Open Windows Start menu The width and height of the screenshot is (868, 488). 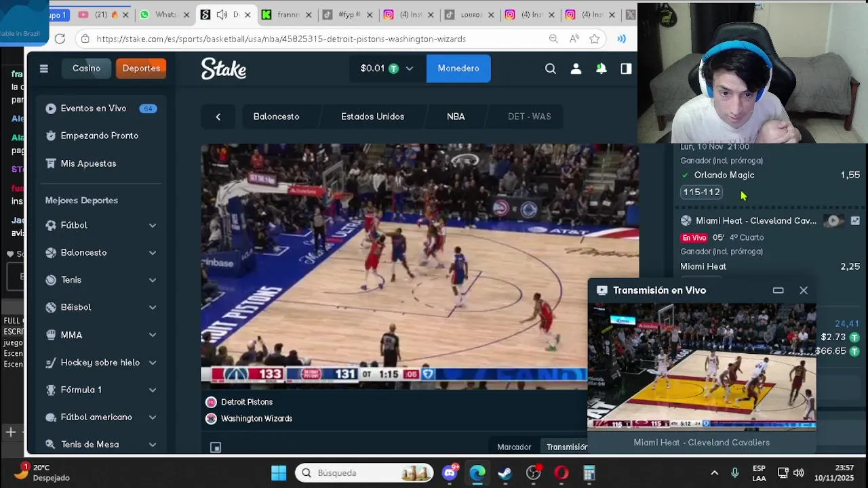click(x=279, y=473)
